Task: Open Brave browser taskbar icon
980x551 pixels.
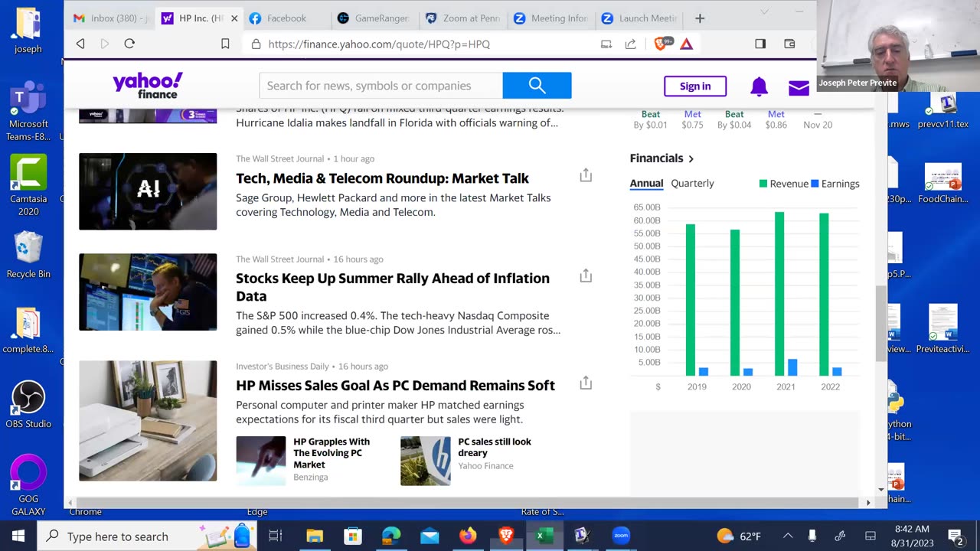Action: [506, 536]
